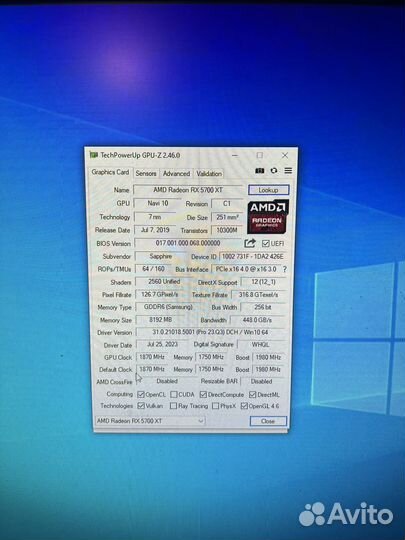The width and height of the screenshot is (405, 540).
Task: Click the Memory Type value GDDR6 (Samsung)
Action: pos(168,307)
